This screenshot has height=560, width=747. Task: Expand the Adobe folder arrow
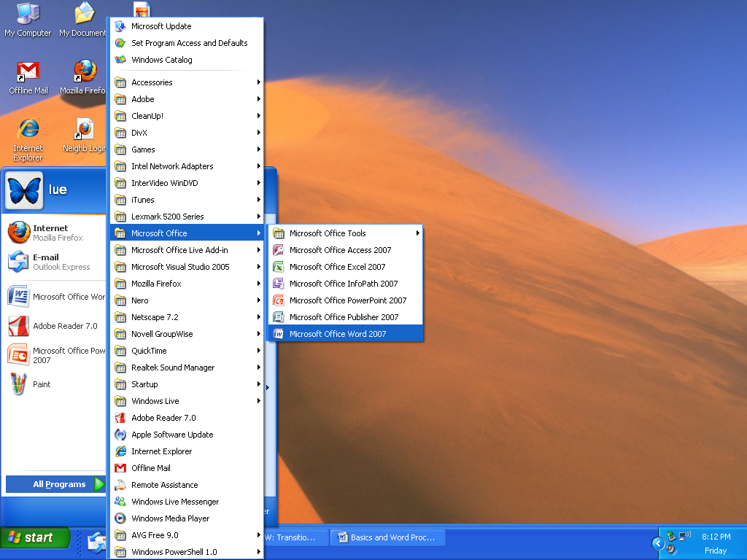(x=259, y=99)
